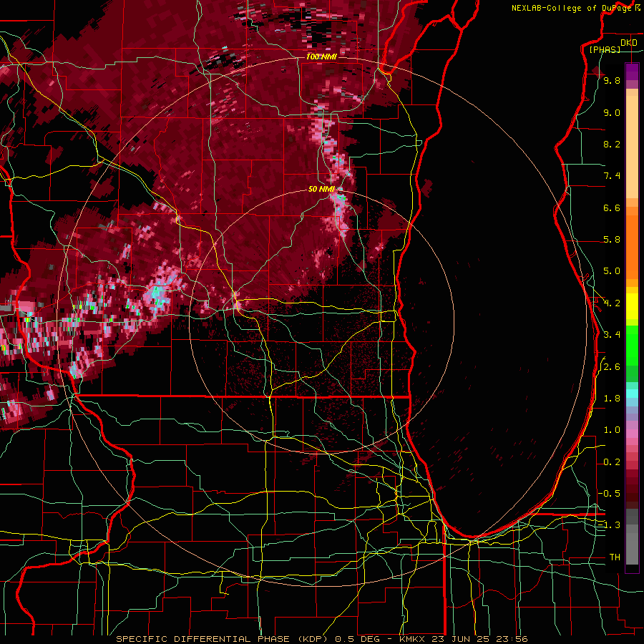Pick the purple segment at the top of the color bar
The width and height of the screenshot is (644, 644).
[632, 72]
